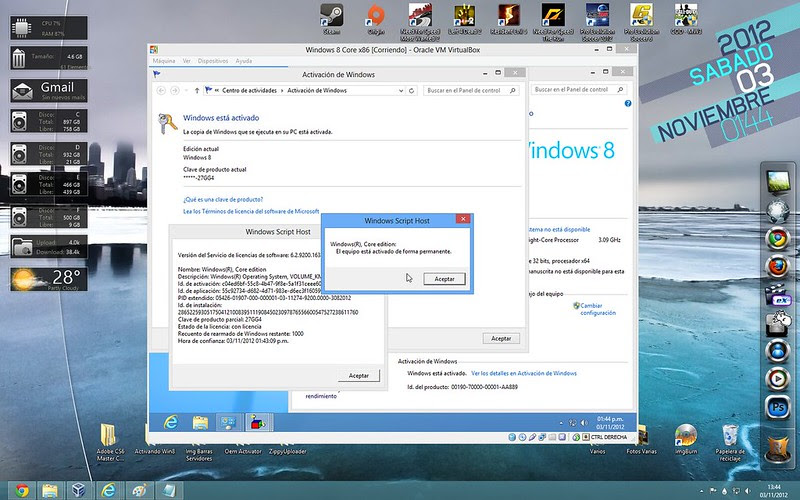800x500 pixels.
Task: Open the CPU and RAM monitor widget
Action: click(49, 28)
